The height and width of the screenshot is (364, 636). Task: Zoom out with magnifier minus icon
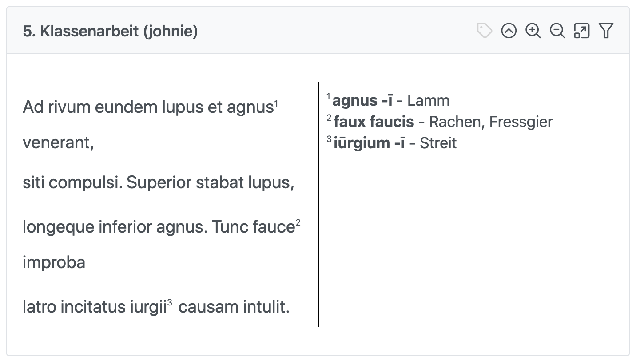(557, 31)
